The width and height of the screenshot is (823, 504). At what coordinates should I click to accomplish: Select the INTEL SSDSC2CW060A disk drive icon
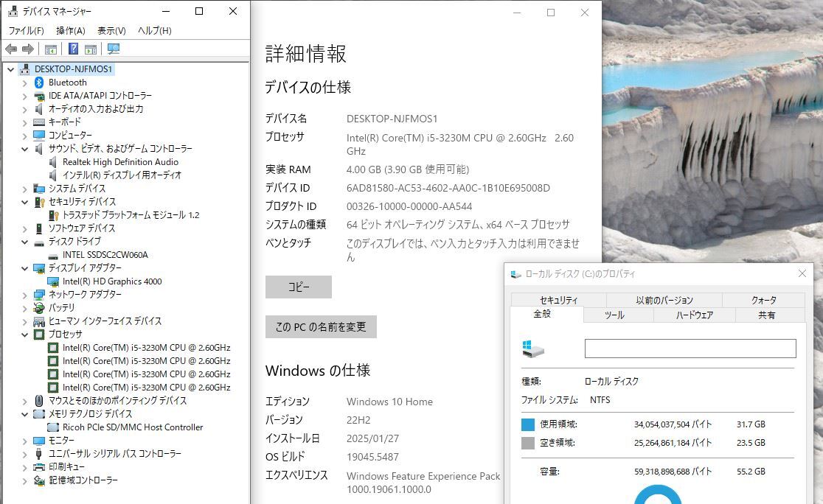pyautogui.click(x=53, y=256)
